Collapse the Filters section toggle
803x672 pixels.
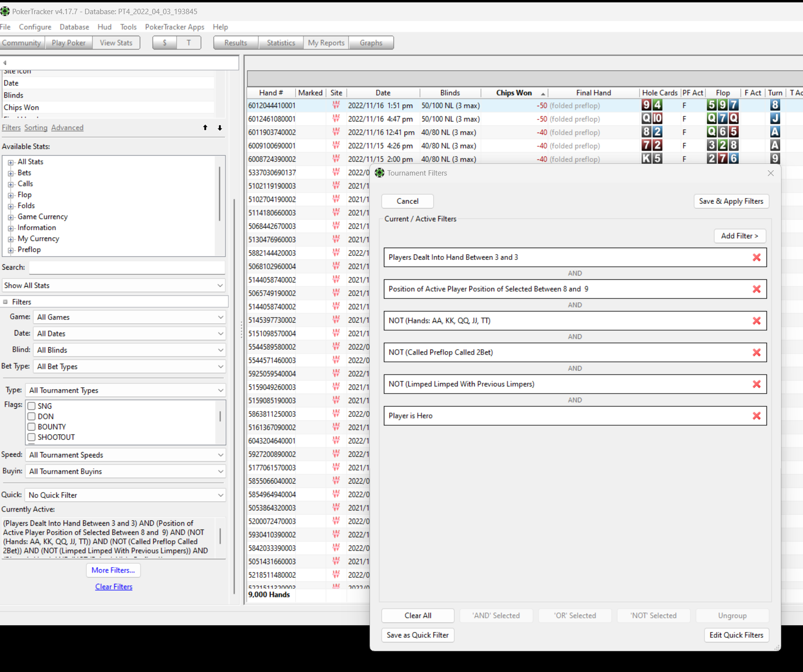tap(5, 302)
